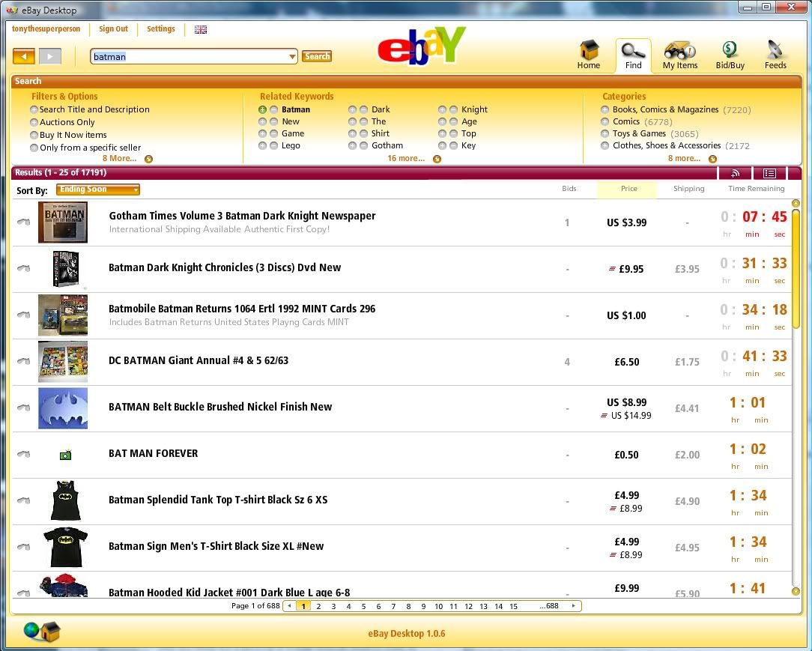This screenshot has width=812, height=651.
Task: Enable Search Title and Description filter
Action: click(x=34, y=110)
